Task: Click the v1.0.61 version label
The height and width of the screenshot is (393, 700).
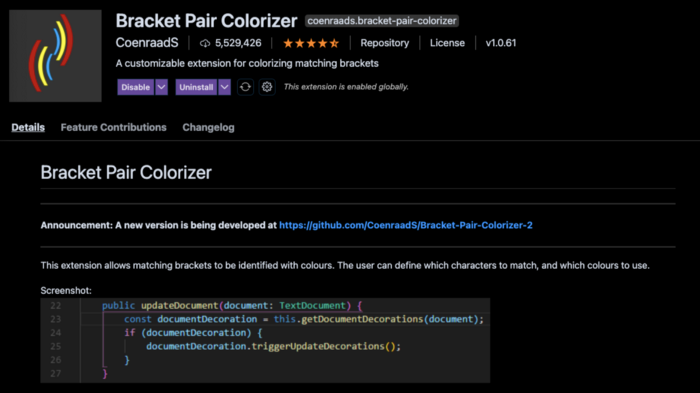Action: (x=500, y=43)
